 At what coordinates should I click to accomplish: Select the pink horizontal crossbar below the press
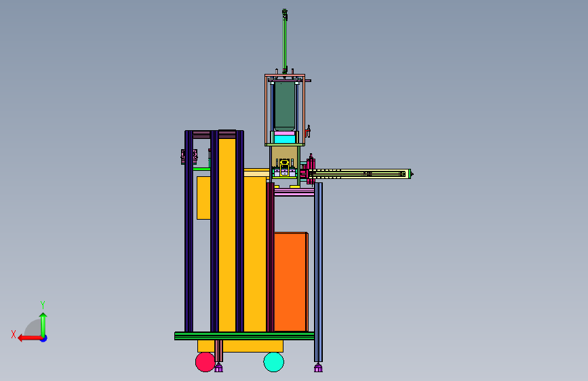coord(294,193)
